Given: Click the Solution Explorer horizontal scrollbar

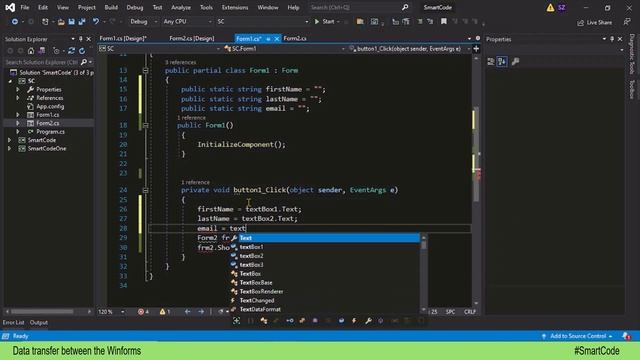Looking at the screenshot, I should coord(48,311).
